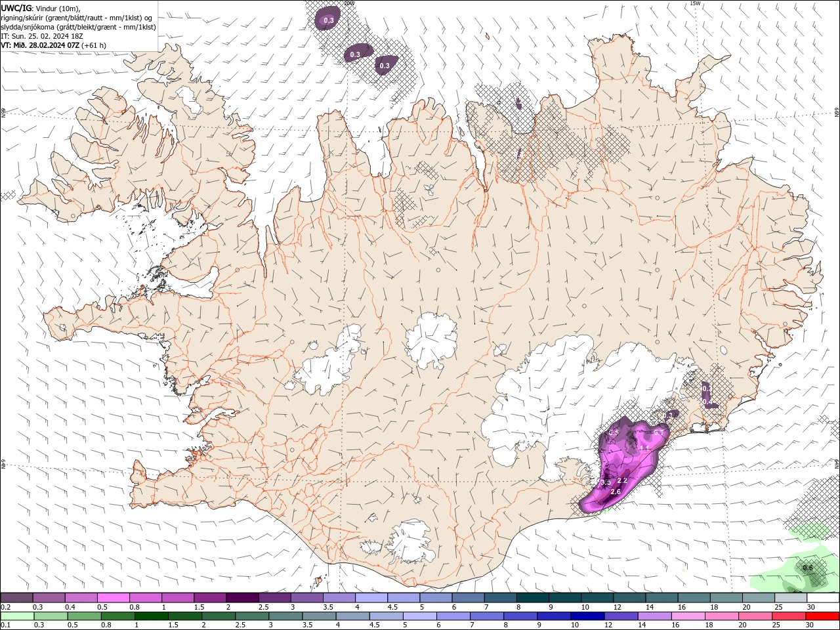Select bottom legend swatch between 25 and 30

coord(789,616)
